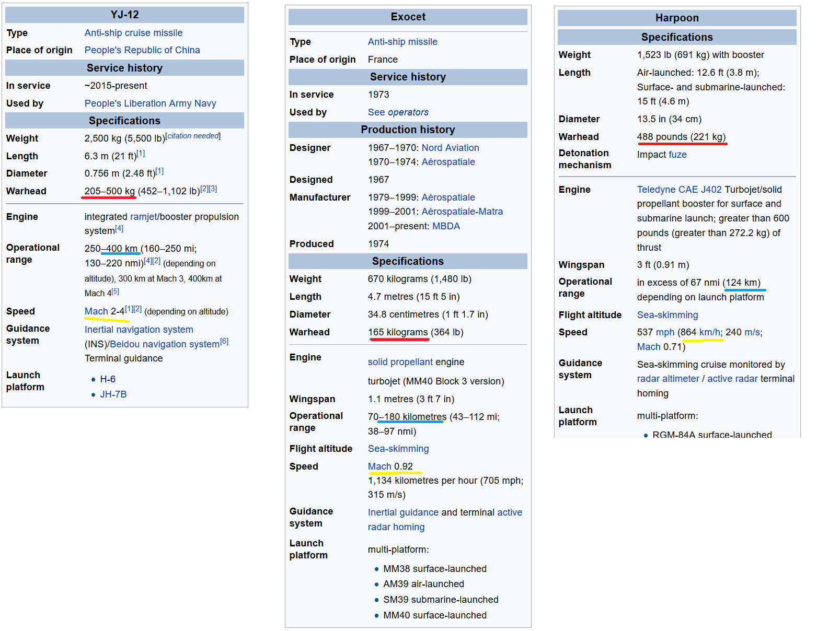Click MM38 surface-launched list item
The height and width of the screenshot is (631, 840).
pyautogui.click(x=435, y=569)
